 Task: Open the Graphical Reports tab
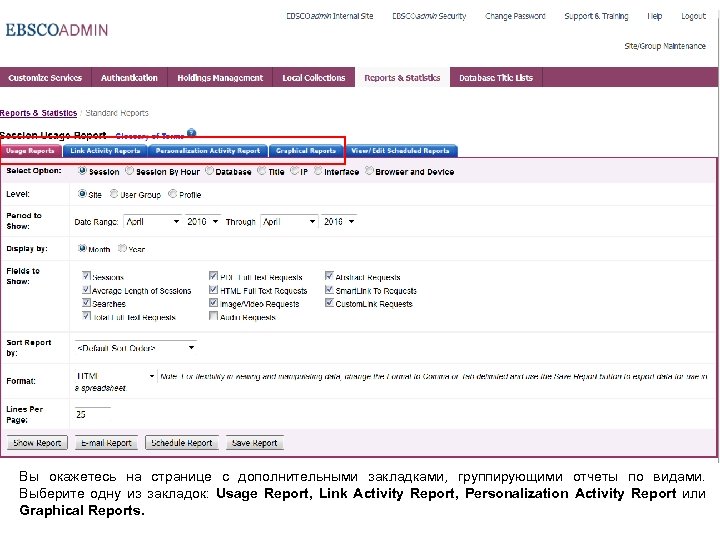[x=306, y=151]
